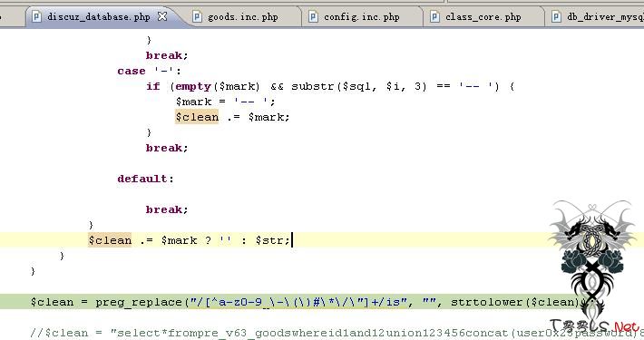Click PHP file icon on class_core.php tab
The image size is (644, 340).
pyautogui.click(x=434, y=16)
